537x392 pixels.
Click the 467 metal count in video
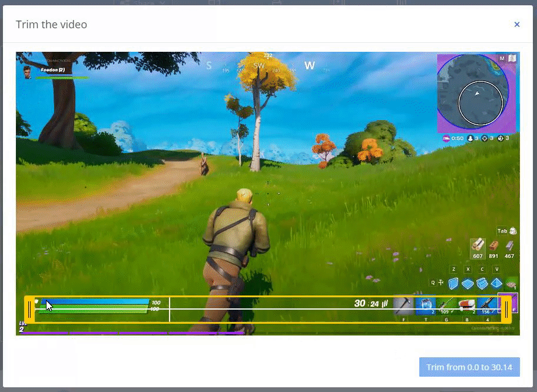(x=509, y=255)
